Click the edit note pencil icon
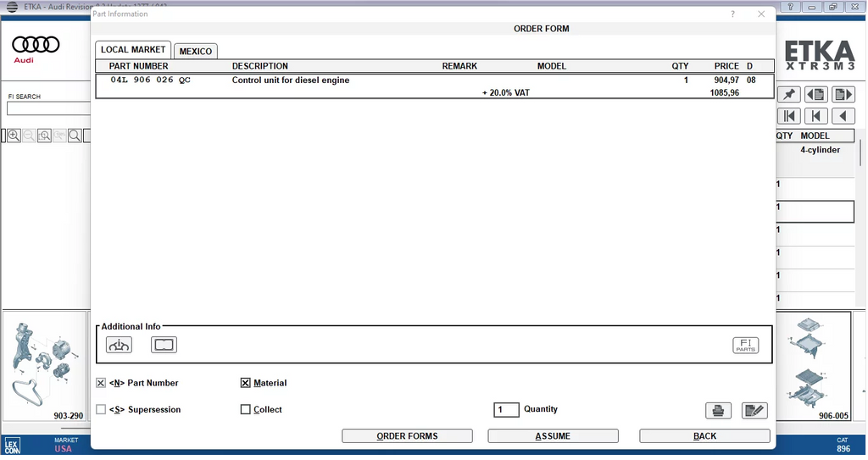868x460 pixels. (x=754, y=410)
